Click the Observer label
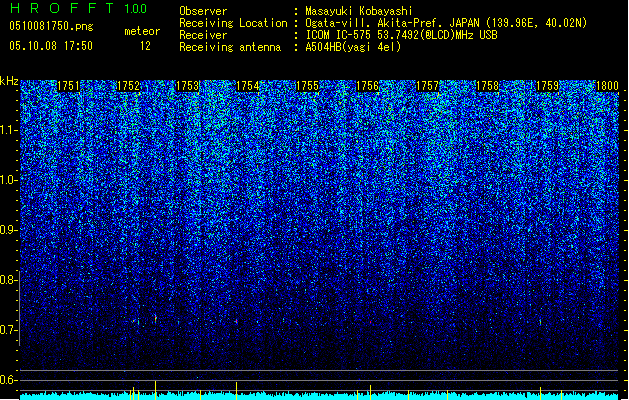The height and width of the screenshot is (400, 629). 203,11
